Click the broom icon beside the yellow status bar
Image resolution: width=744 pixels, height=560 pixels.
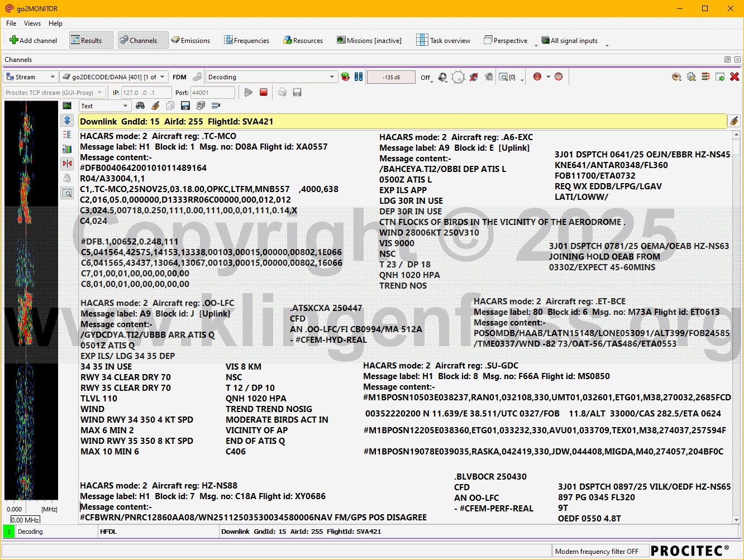point(735,121)
